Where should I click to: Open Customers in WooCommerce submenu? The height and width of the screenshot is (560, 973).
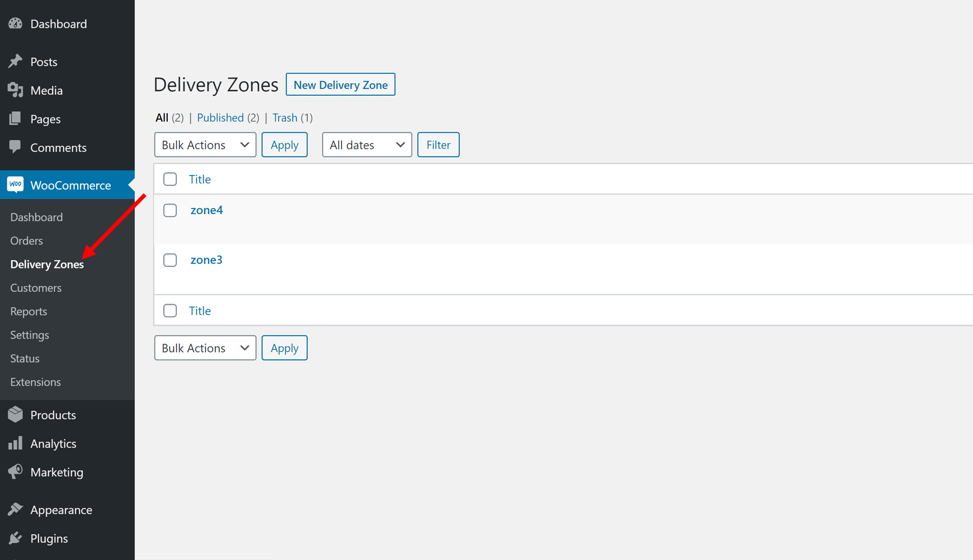[x=36, y=288]
